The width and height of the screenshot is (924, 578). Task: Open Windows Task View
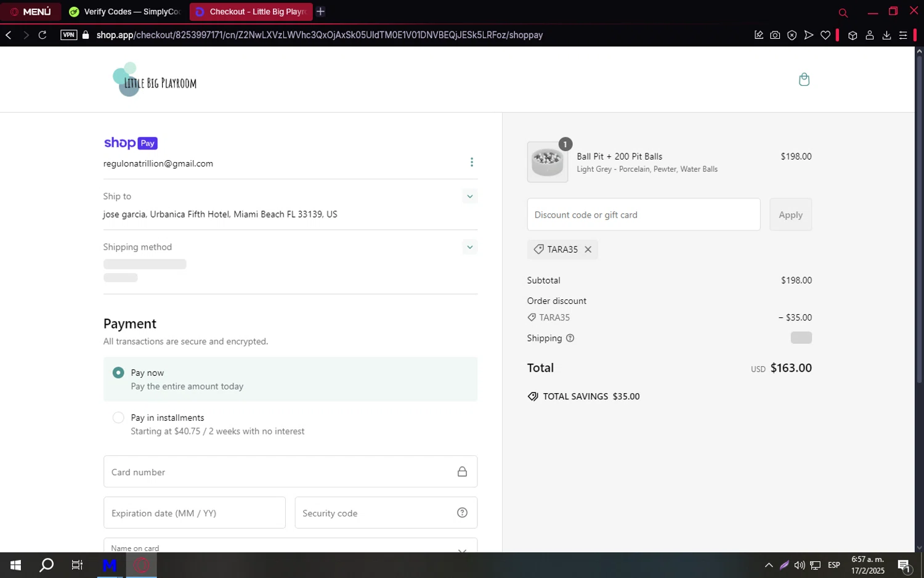pyautogui.click(x=77, y=565)
